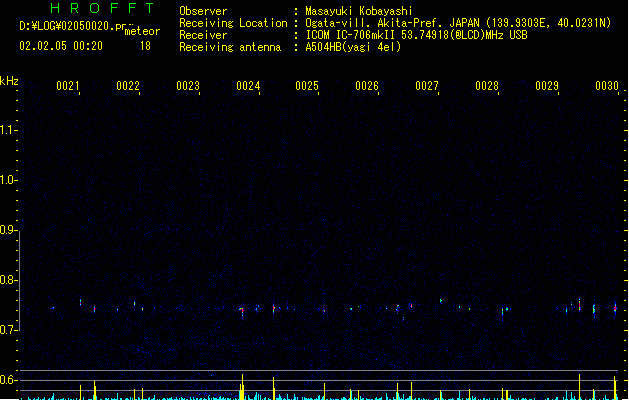The height and width of the screenshot is (400, 629).
Task: Click the observer name Masayuki Kobayashi
Action: 359,11
